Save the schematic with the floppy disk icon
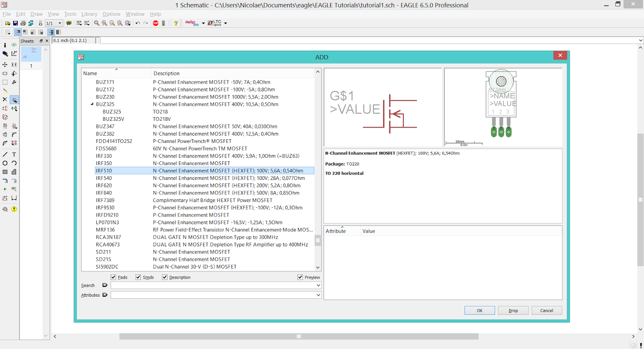Screen dimensions: 644x349 15,23
